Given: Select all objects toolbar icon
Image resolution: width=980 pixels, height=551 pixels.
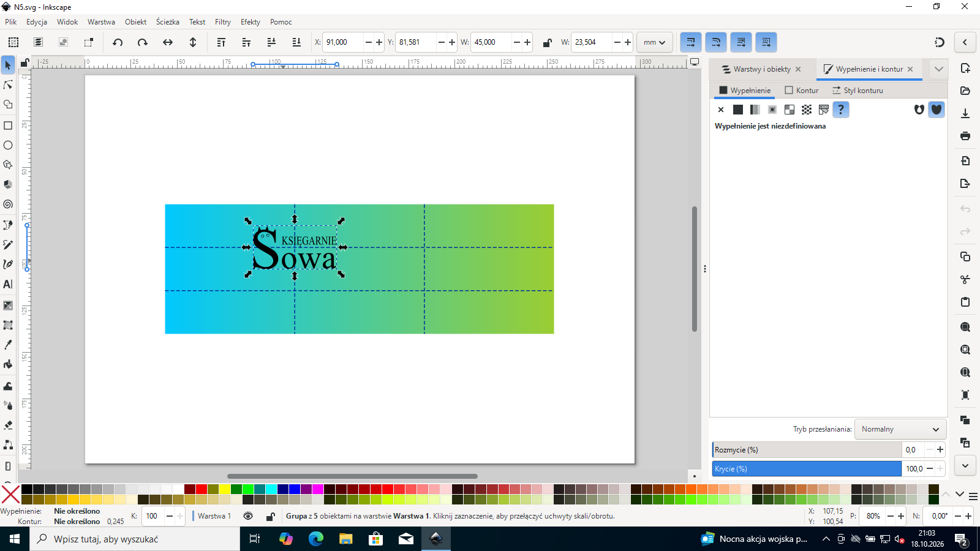Looking at the screenshot, I should (x=13, y=42).
